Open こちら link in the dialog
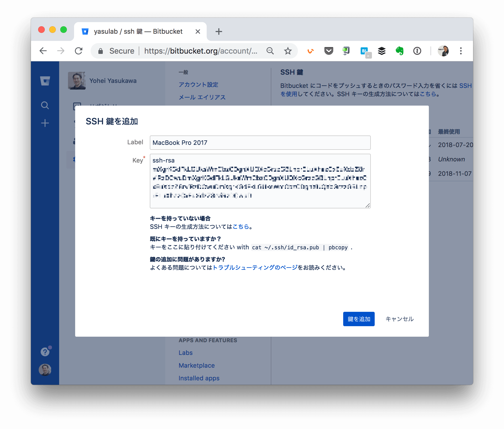The width and height of the screenshot is (504, 429). click(x=241, y=227)
